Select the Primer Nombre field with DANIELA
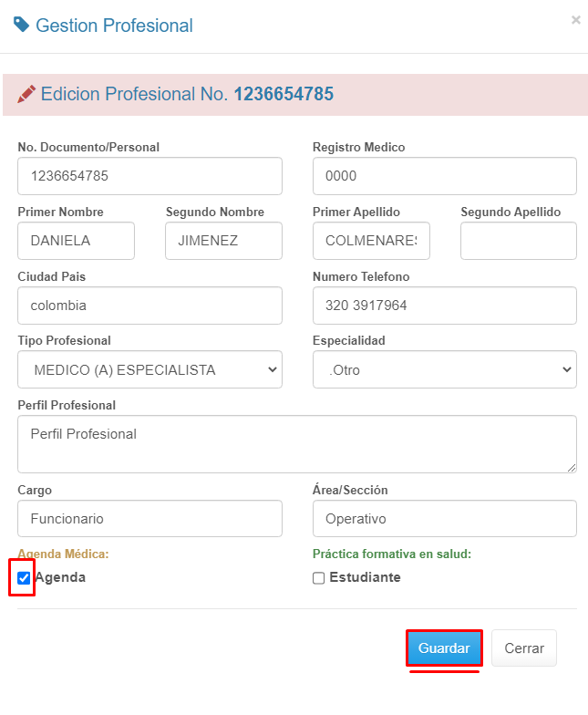588x715 pixels. 76,241
